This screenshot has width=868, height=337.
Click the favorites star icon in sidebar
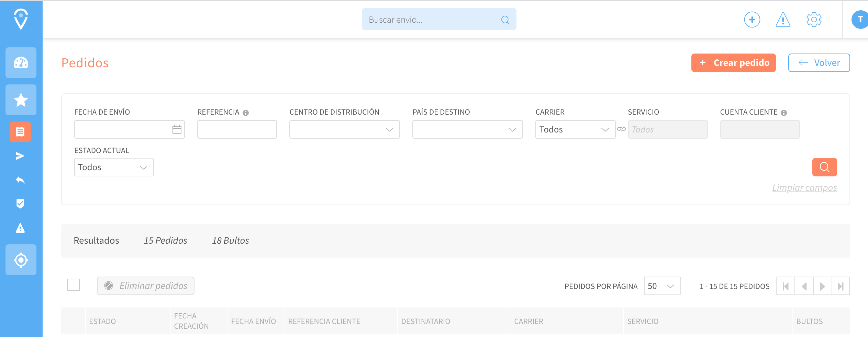pos(21,100)
